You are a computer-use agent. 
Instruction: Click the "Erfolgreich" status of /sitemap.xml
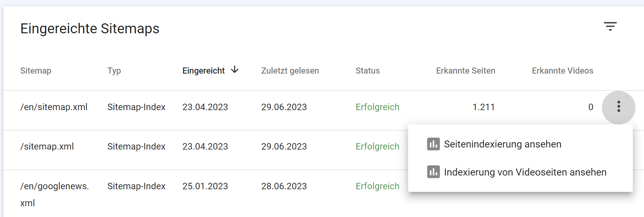[x=377, y=146]
